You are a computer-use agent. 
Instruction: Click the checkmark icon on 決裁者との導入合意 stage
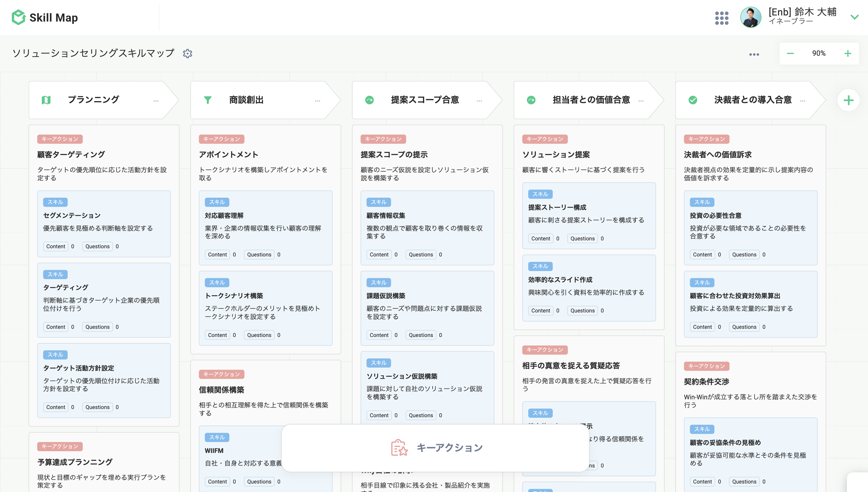click(693, 100)
